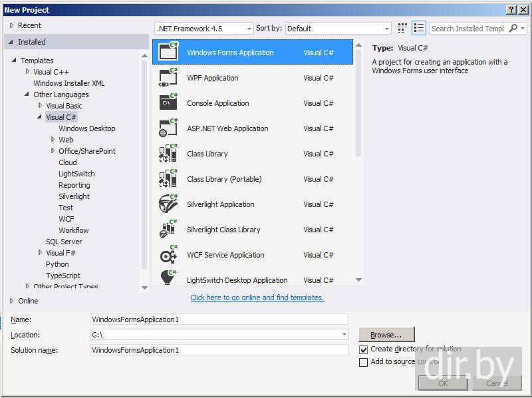Choose the Console Application icon
532x398 pixels.
click(x=168, y=103)
